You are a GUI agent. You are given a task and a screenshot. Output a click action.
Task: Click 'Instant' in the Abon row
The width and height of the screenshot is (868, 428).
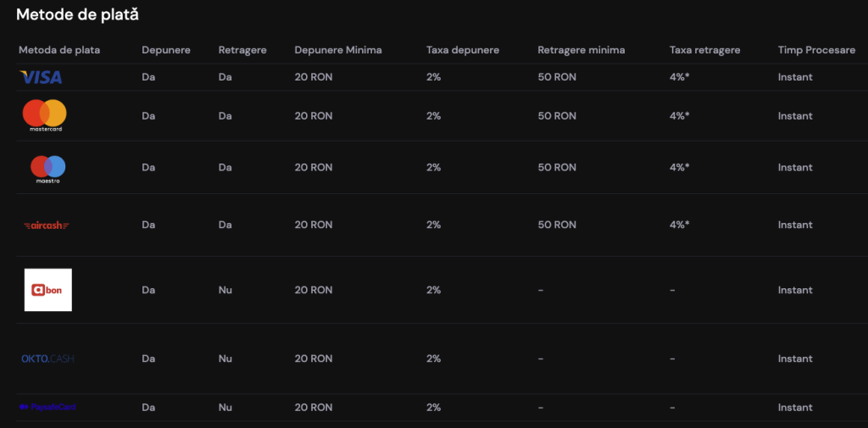click(x=795, y=290)
